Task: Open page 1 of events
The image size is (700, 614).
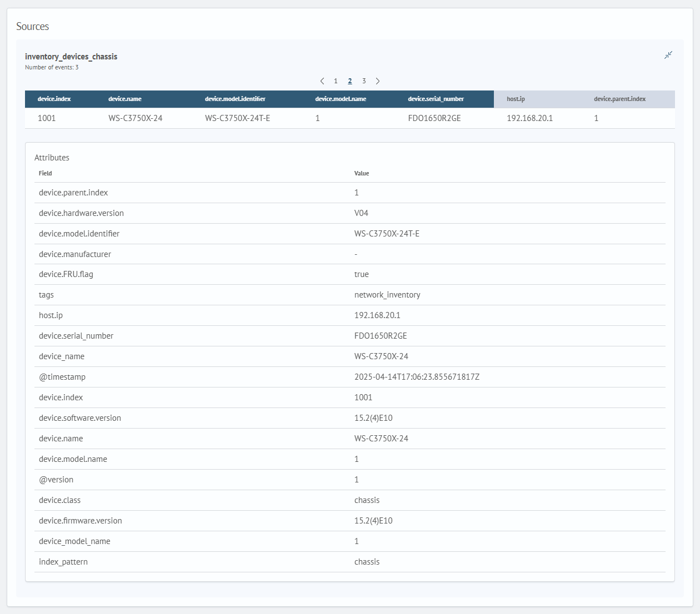Action: [x=336, y=81]
